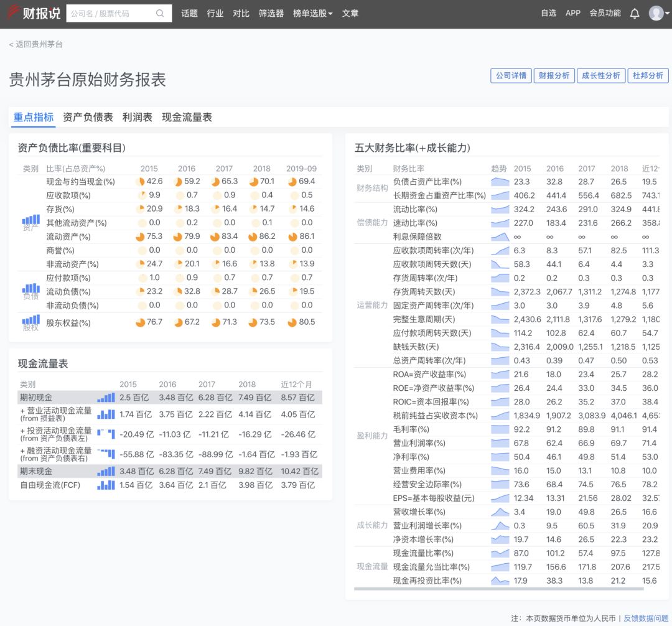Select the 利润表 tab
This screenshot has height=626, width=672.
coord(138,117)
